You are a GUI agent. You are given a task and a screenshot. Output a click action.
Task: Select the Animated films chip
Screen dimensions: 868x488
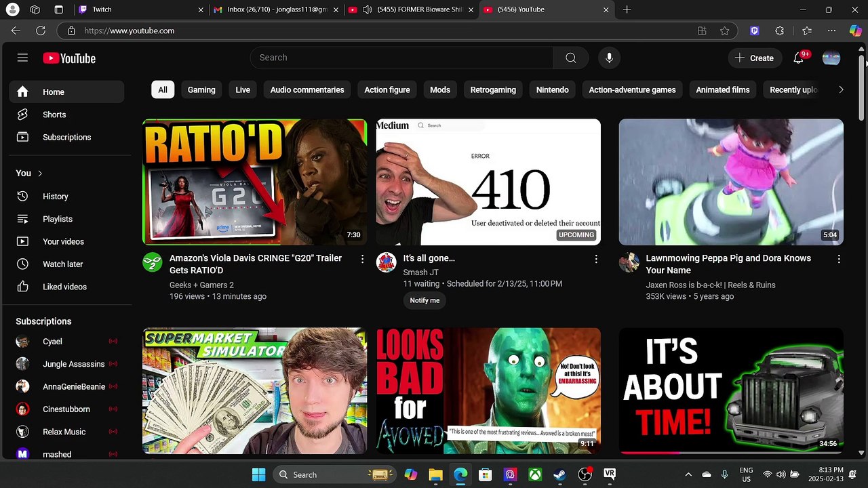723,89
